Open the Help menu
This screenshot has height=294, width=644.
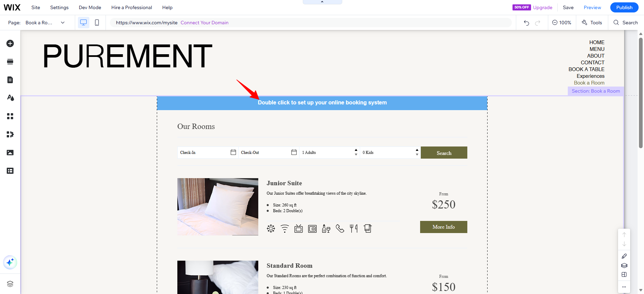[167, 7]
